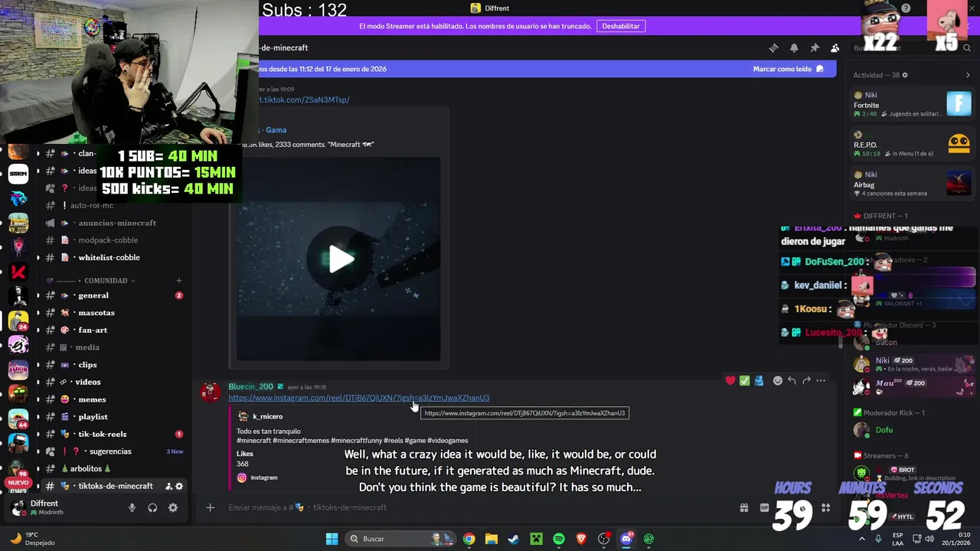
Task: Open attachment plus button
Action: coord(210,507)
